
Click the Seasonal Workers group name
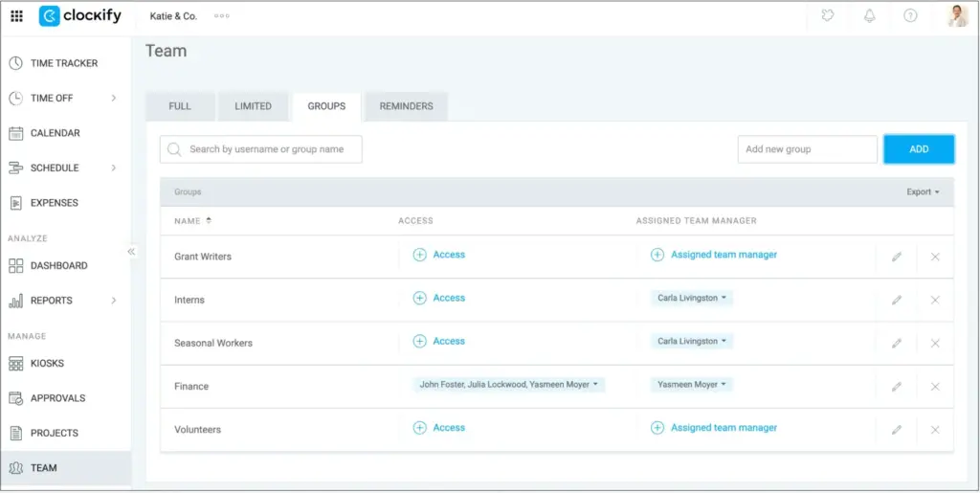213,343
